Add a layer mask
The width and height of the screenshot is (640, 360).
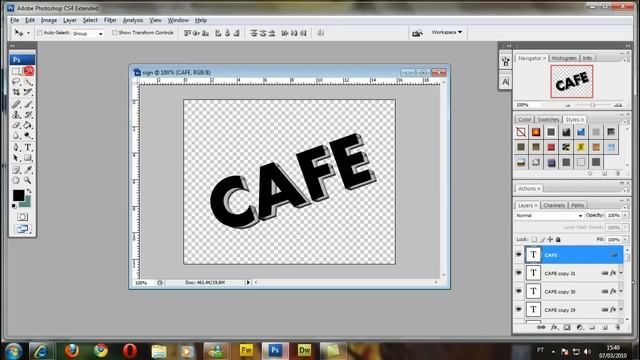click(567, 327)
